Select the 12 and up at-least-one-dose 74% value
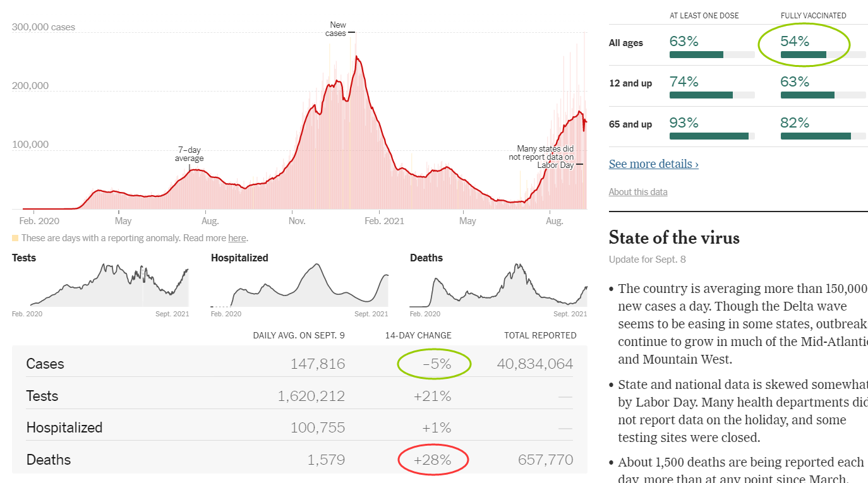This screenshot has width=868, height=483. (x=684, y=82)
